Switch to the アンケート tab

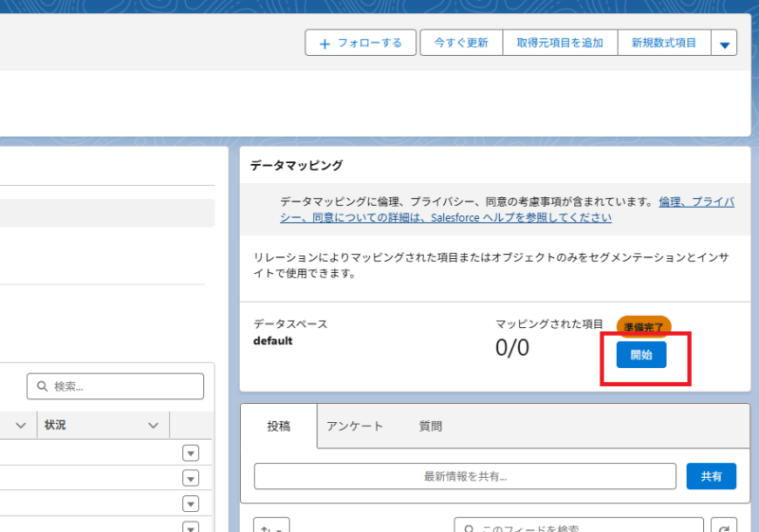point(354,427)
